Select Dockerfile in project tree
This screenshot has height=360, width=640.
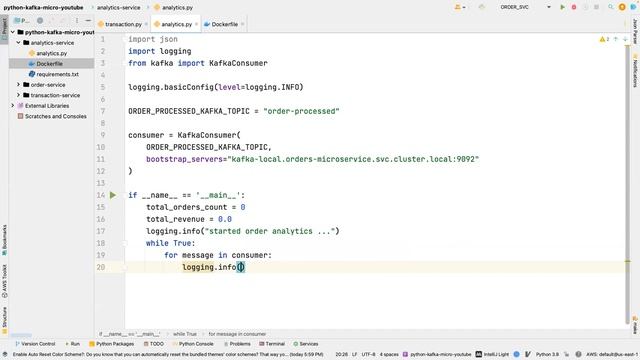point(49,64)
